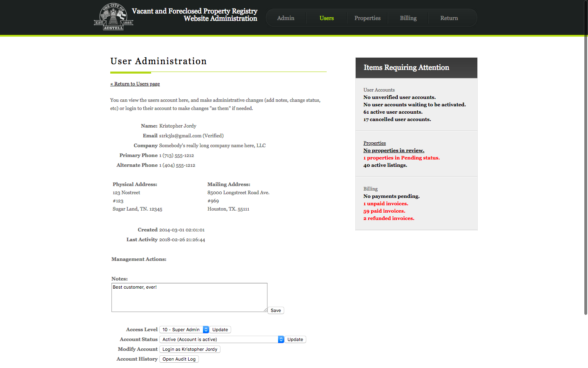
Task: Save the notes
Action: 276,310
